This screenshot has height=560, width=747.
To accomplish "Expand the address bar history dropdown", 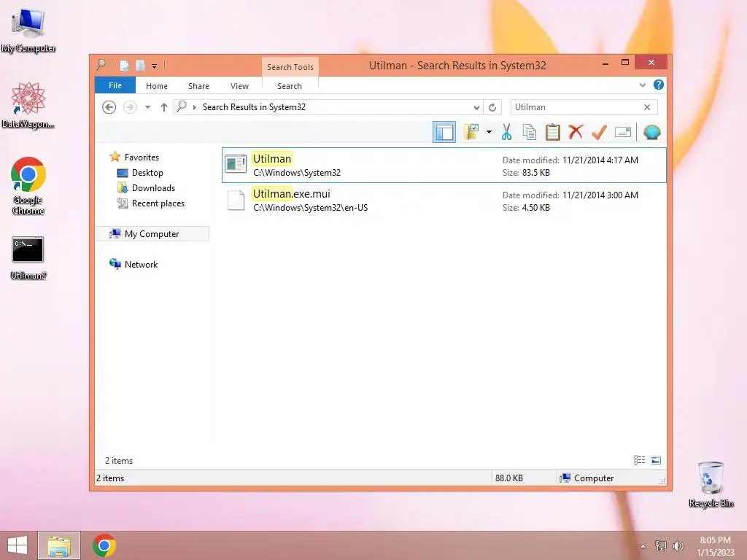I will pyautogui.click(x=476, y=107).
